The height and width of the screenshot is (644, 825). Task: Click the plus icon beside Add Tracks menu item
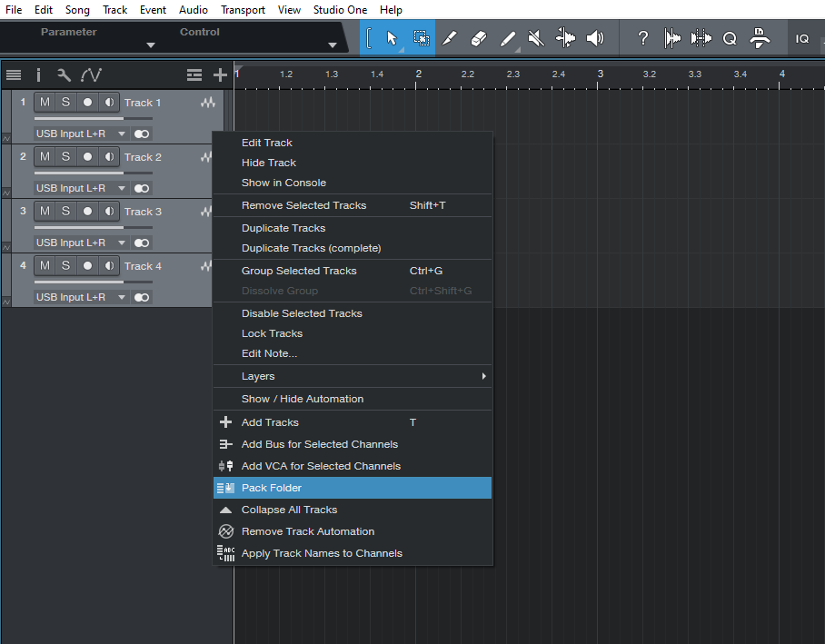click(225, 422)
